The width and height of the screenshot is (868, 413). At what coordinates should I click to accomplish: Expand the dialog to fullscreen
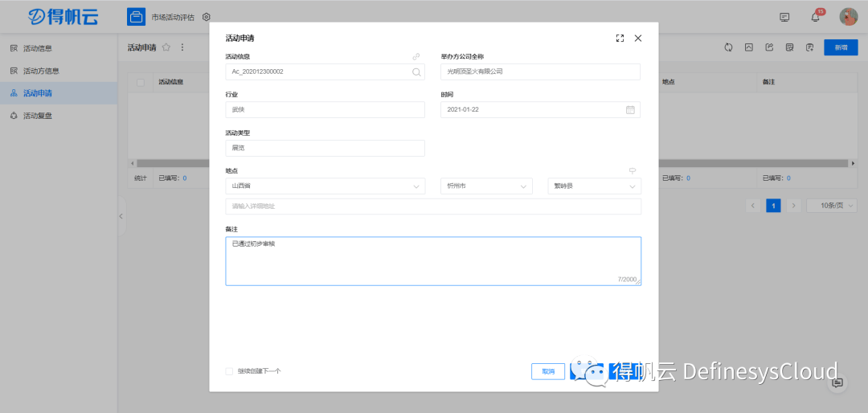(620, 38)
